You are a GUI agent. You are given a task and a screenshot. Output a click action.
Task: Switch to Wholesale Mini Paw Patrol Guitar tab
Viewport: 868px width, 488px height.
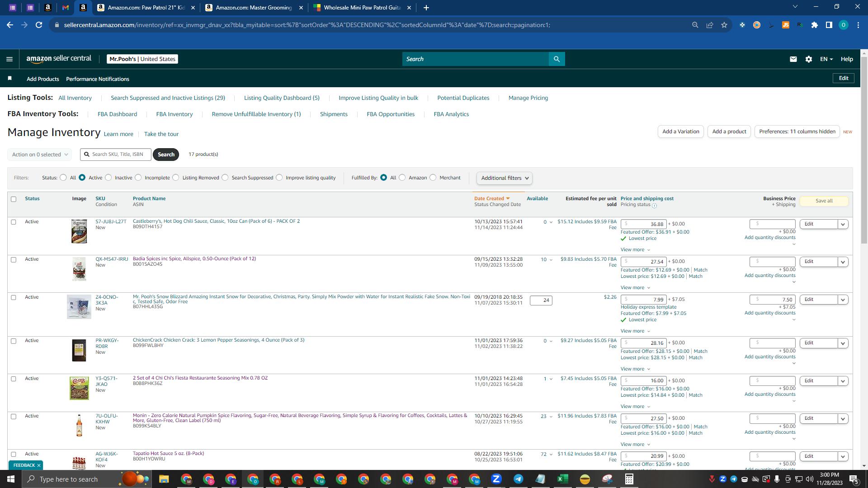click(x=363, y=8)
